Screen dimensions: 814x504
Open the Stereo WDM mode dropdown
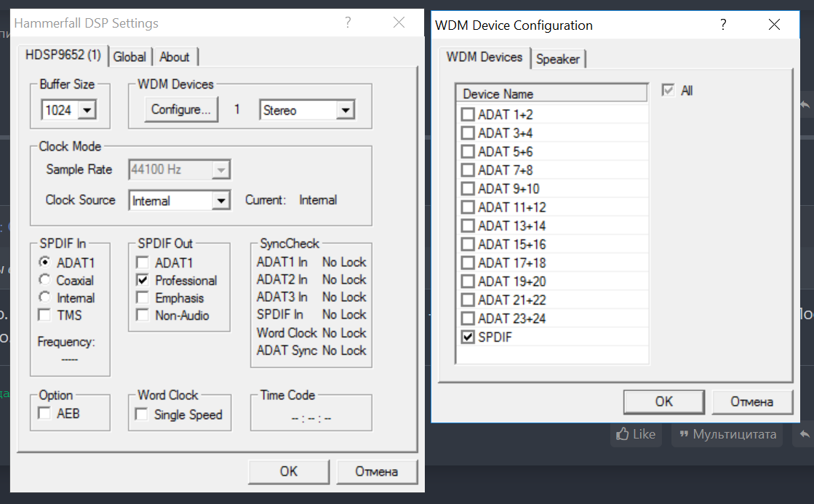[346, 110]
